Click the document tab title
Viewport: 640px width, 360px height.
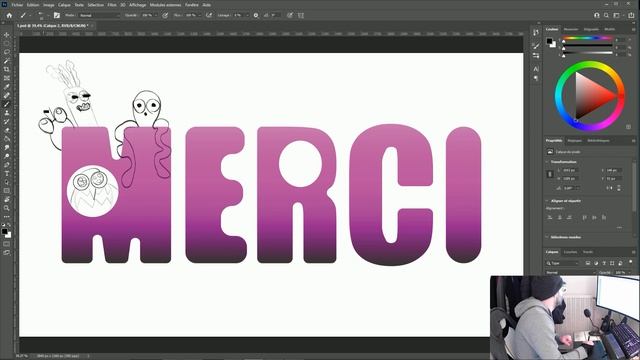[53, 26]
